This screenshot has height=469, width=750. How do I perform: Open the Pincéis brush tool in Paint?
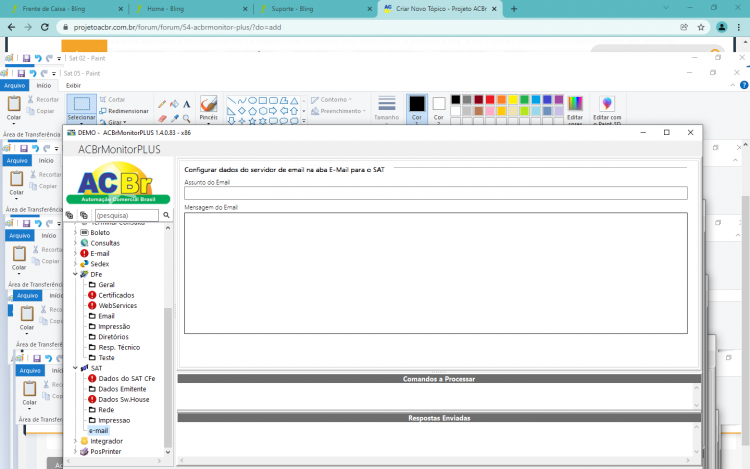tap(209, 109)
